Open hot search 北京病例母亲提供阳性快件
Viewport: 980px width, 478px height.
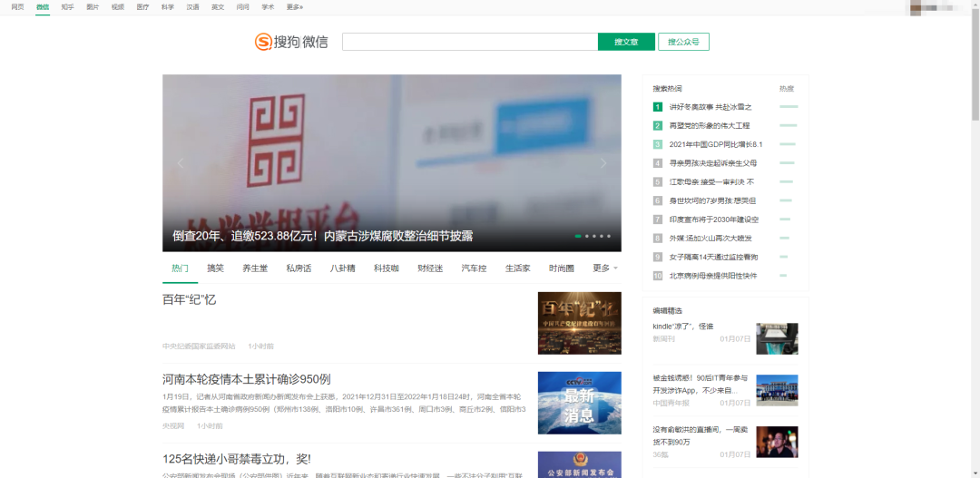pos(713,276)
